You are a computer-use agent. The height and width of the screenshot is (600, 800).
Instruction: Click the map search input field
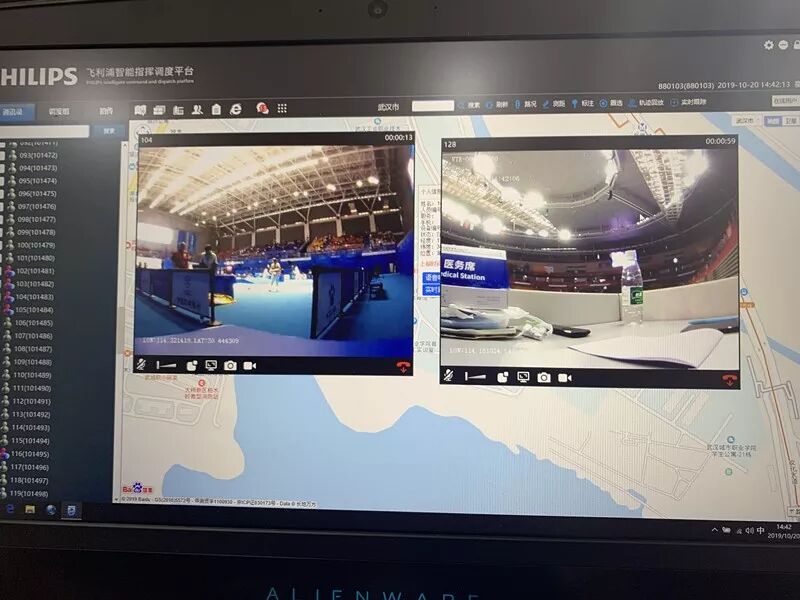tap(433, 106)
